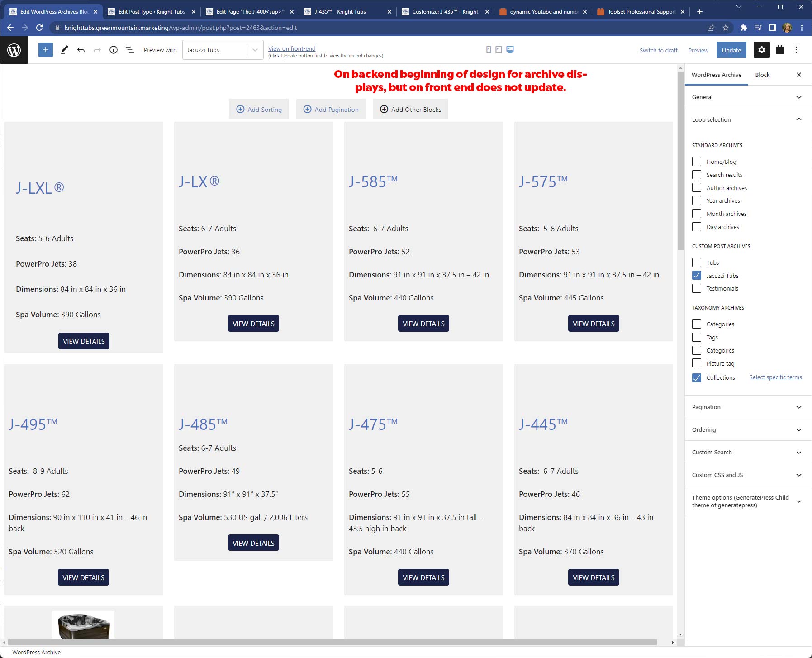Enable the Month archives checkbox
Screen dimensions: 812x658
(x=697, y=214)
